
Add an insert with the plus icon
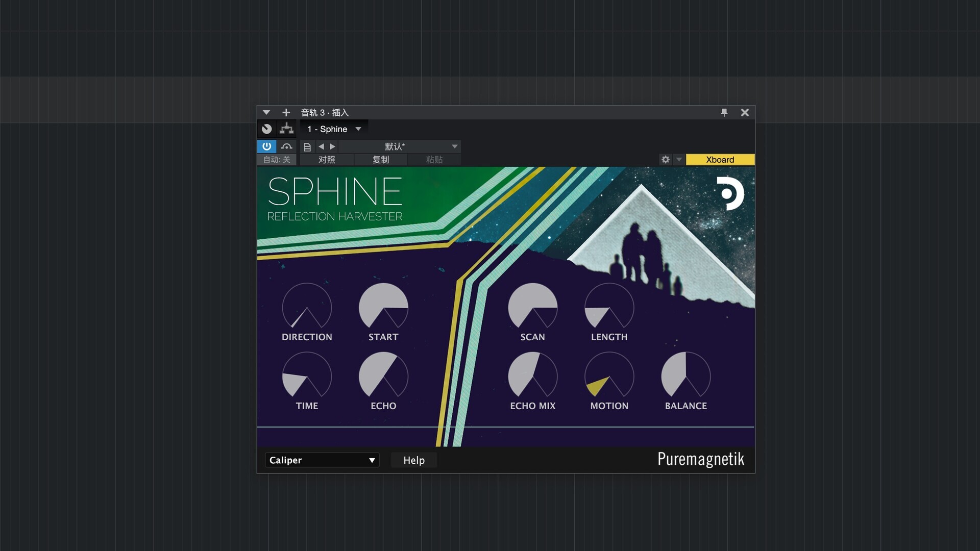tap(286, 112)
